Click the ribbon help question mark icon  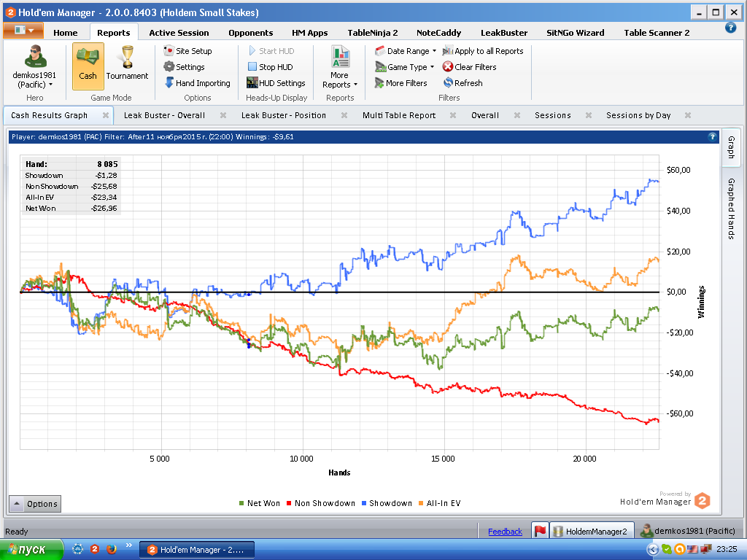point(730,28)
